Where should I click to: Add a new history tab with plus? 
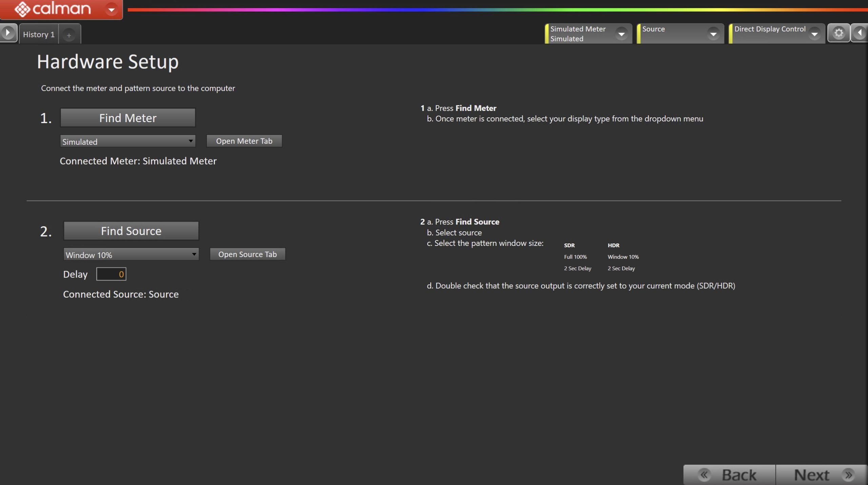[x=69, y=35]
